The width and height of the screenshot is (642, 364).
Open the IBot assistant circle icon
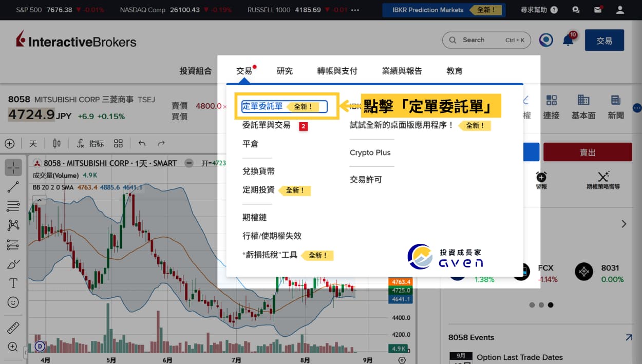(x=546, y=40)
